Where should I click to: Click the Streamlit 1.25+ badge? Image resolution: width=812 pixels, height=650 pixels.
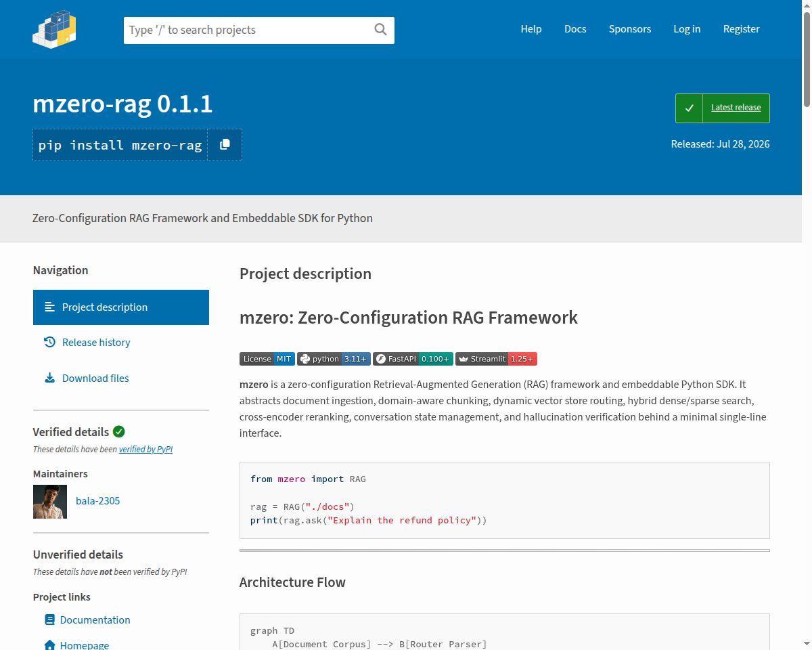click(496, 359)
